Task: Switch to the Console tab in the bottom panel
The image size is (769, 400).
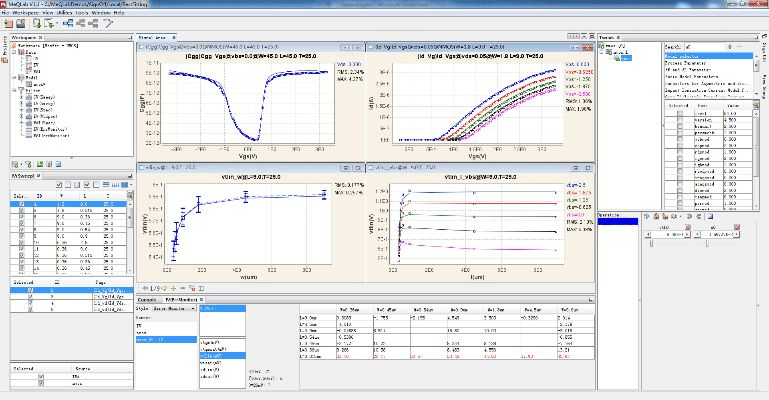Action: pos(146,299)
